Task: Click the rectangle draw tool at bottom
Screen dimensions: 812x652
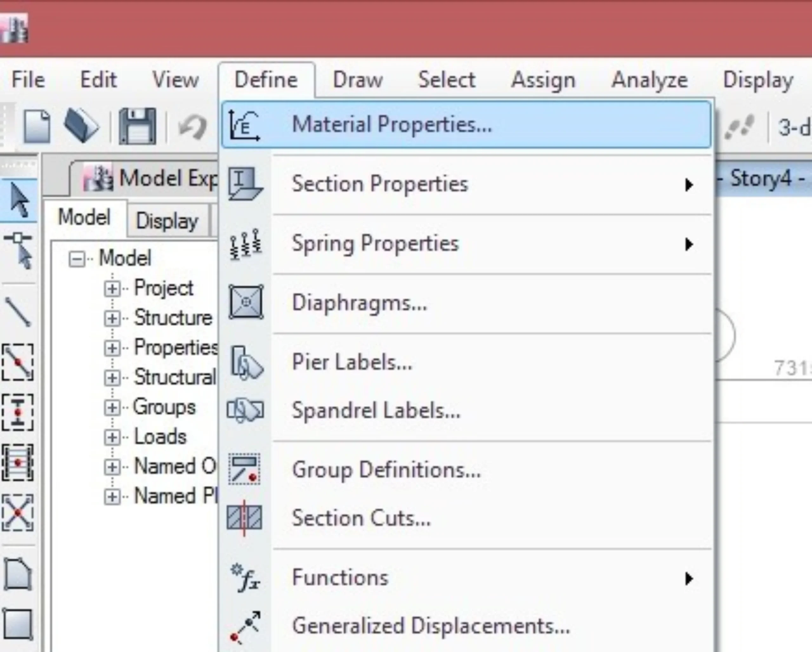Action: 17,624
